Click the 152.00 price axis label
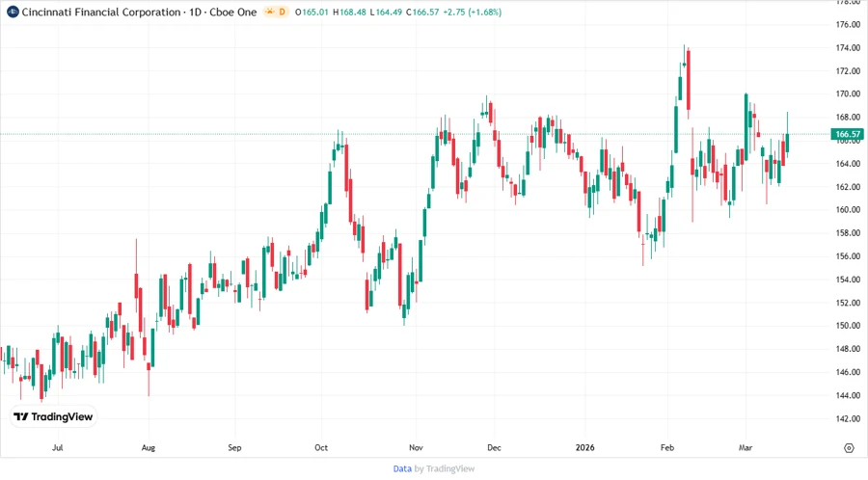Image resolution: width=868 pixels, height=480 pixels. point(848,303)
